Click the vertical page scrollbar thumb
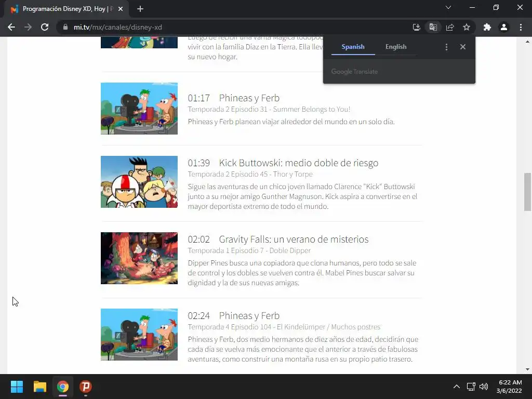 click(x=527, y=192)
